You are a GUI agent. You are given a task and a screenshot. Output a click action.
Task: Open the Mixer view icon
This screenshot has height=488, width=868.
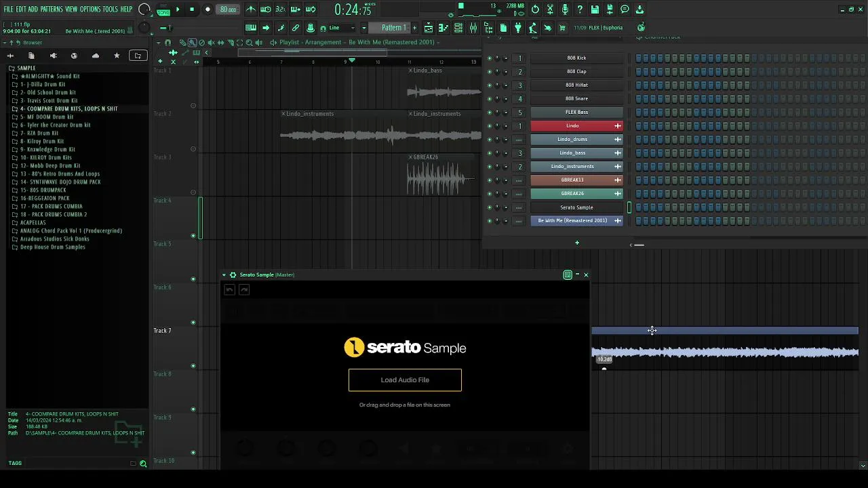click(473, 28)
